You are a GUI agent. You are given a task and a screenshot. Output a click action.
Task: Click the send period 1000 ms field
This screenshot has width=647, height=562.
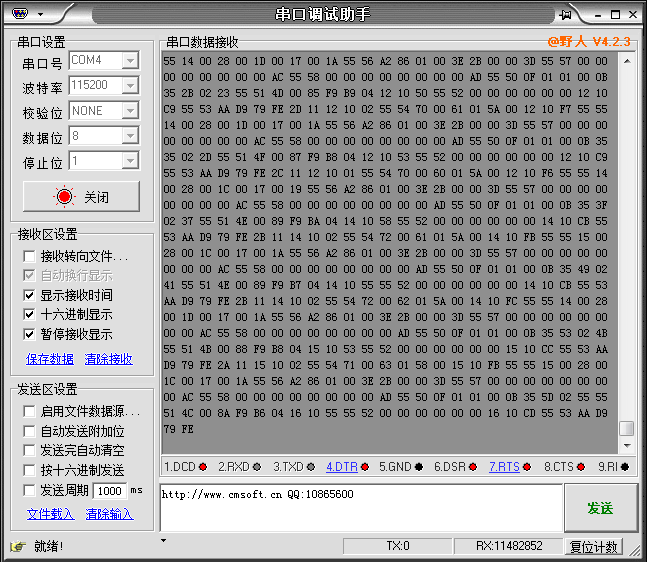click(110, 491)
